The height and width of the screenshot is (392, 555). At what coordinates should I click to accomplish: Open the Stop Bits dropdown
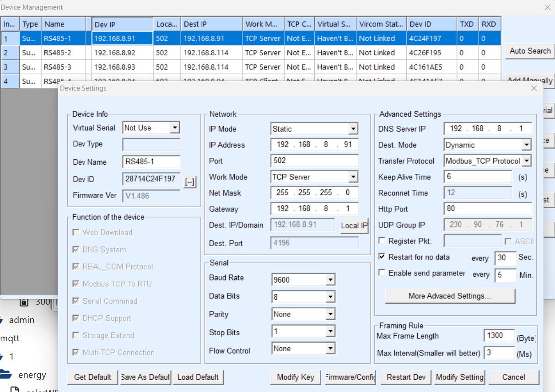(x=330, y=332)
